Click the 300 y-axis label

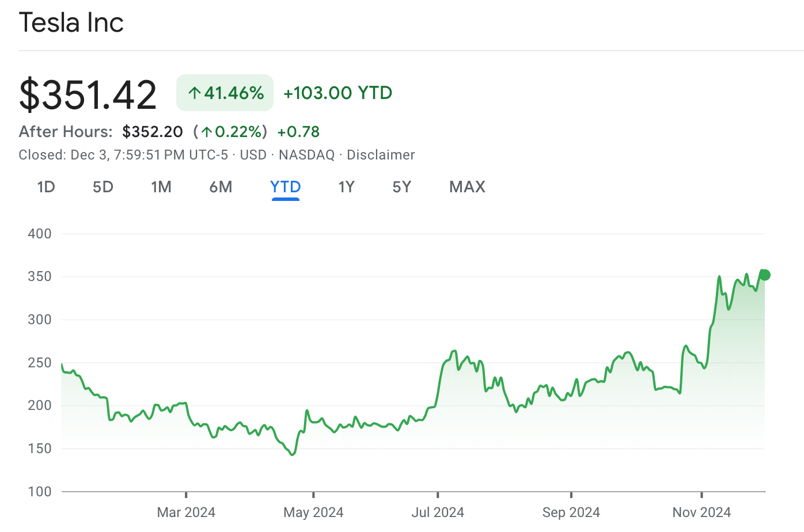[40, 320]
